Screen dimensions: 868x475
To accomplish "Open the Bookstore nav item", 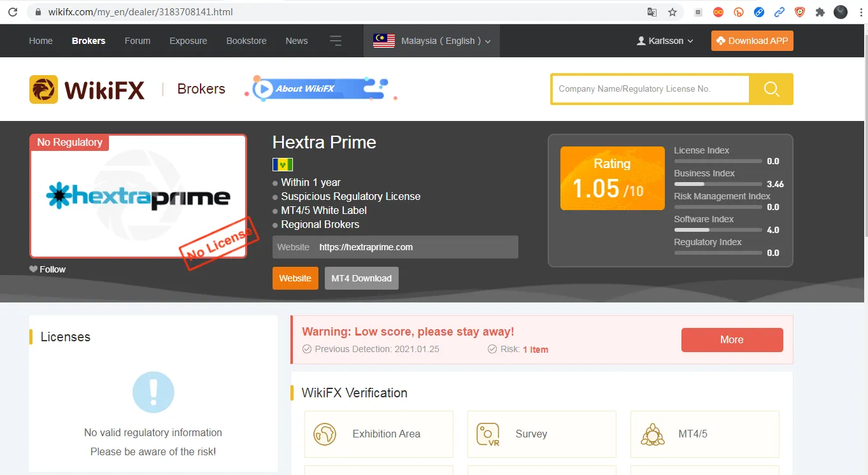I will 246,41.
